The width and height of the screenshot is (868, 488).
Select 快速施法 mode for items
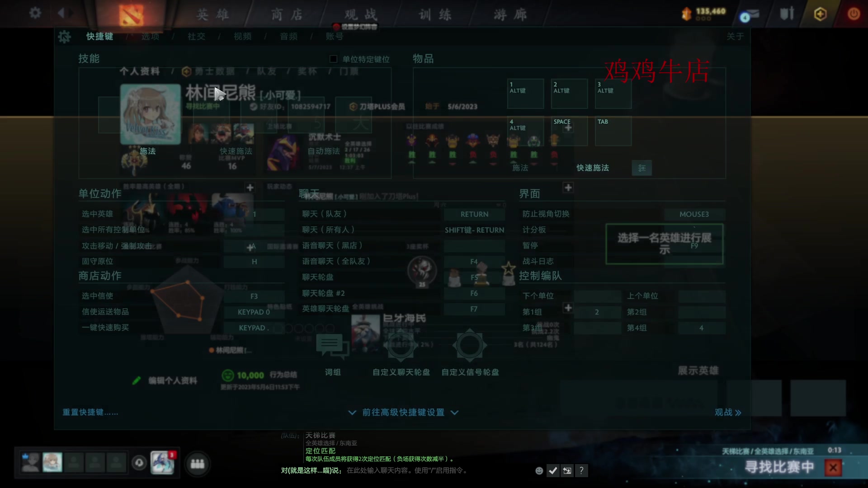click(592, 168)
